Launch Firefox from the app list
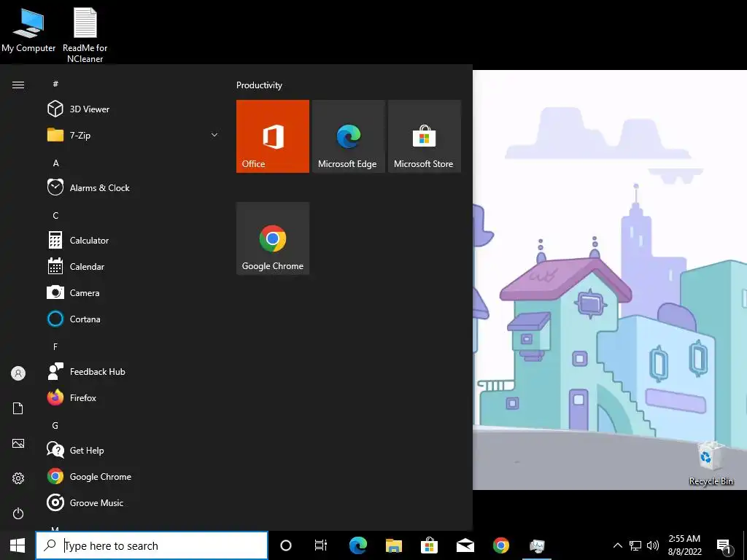 pos(131,397)
